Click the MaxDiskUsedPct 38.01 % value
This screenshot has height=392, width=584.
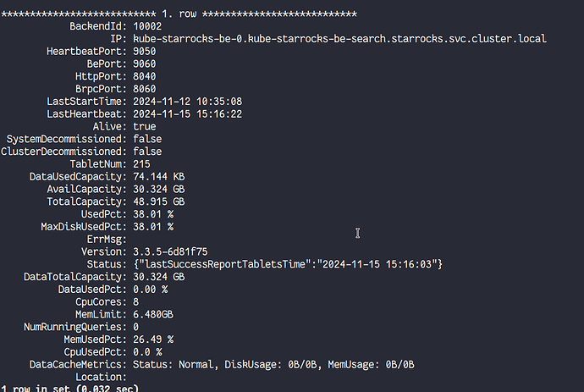click(x=153, y=227)
